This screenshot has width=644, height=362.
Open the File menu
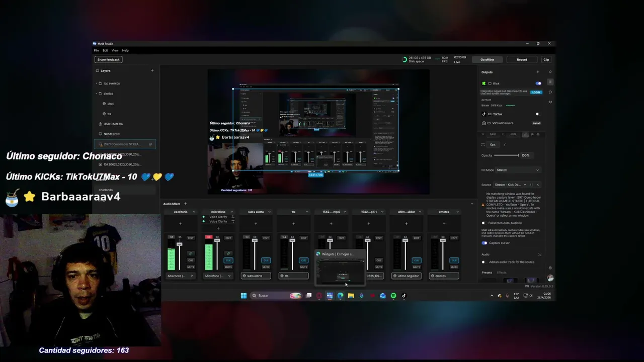[x=96, y=50]
